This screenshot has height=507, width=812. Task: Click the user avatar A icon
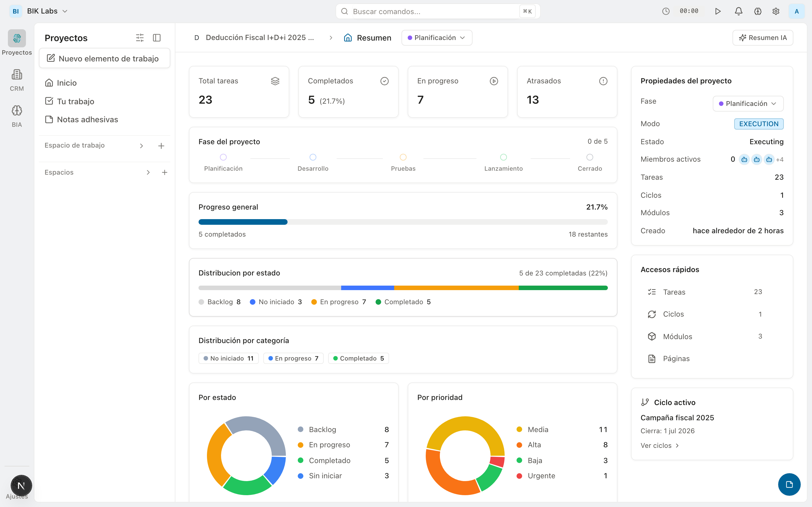[x=796, y=11]
